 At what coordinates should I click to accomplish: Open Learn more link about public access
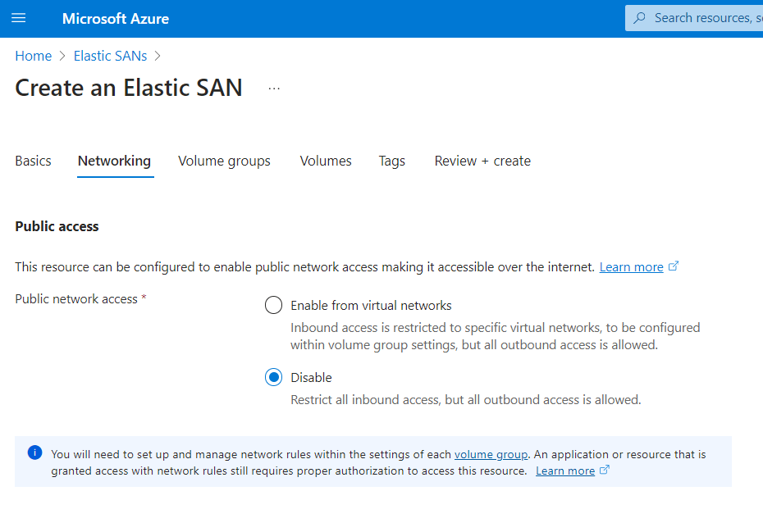(x=631, y=267)
